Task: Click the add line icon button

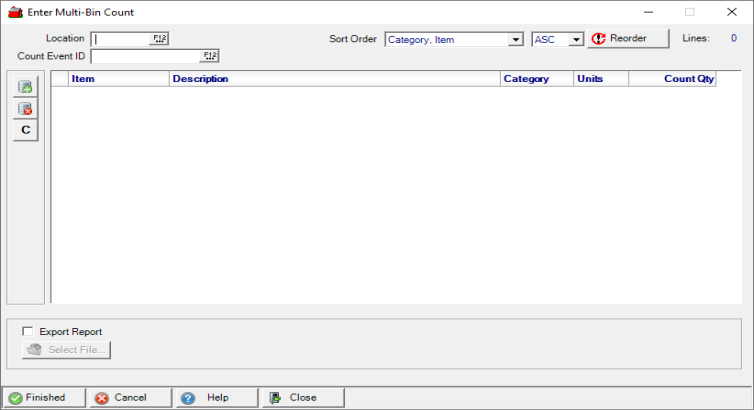Action: point(25,87)
